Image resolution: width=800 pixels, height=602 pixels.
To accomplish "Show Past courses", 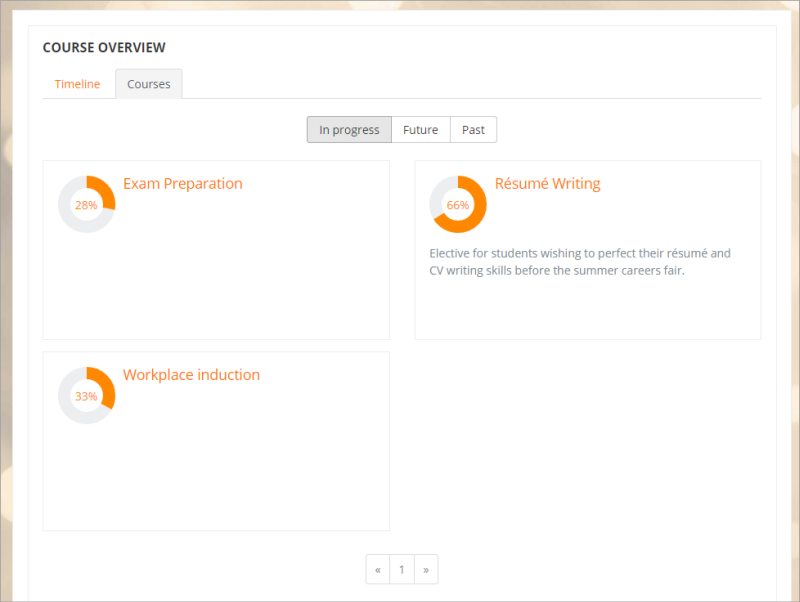I will point(473,130).
